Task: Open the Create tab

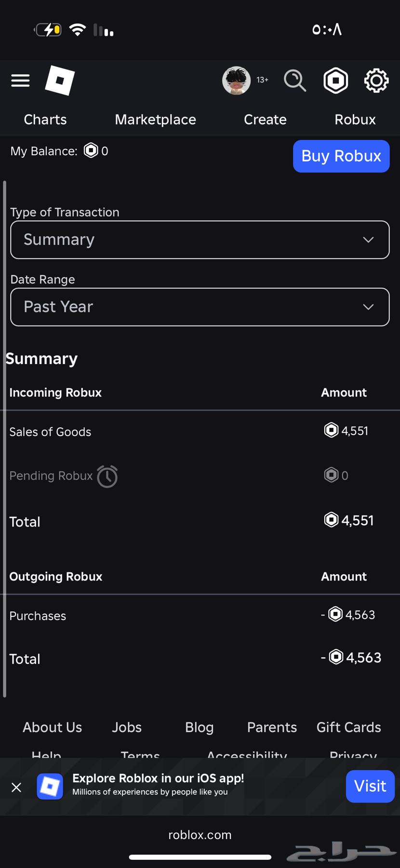Action: [265, 120]
